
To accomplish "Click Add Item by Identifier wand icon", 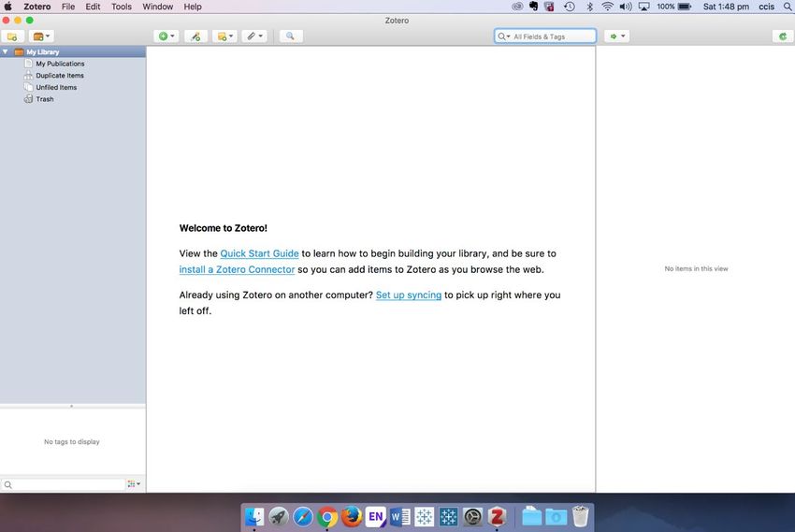I will [x=195, y=36].
